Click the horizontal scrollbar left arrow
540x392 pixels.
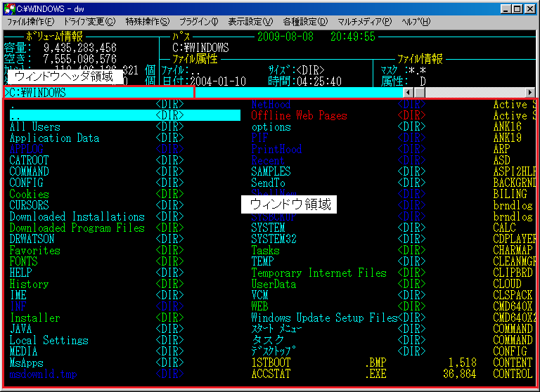point(409,92)
